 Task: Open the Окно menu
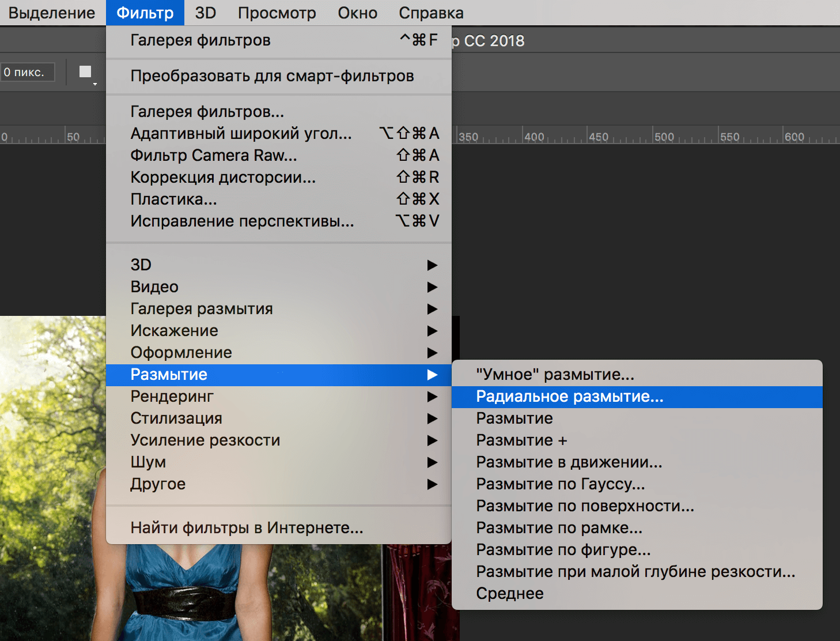click(357, 12)
